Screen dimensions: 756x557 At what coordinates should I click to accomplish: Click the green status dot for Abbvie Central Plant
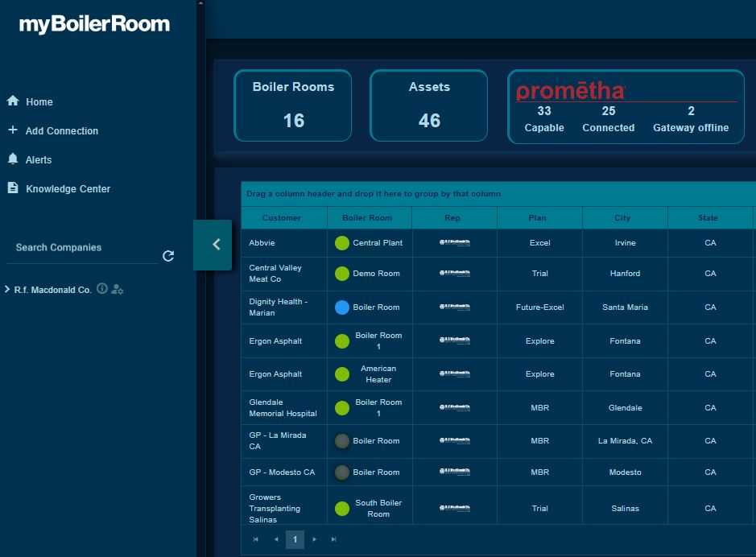pyautogui.click(x=342, y=243)
